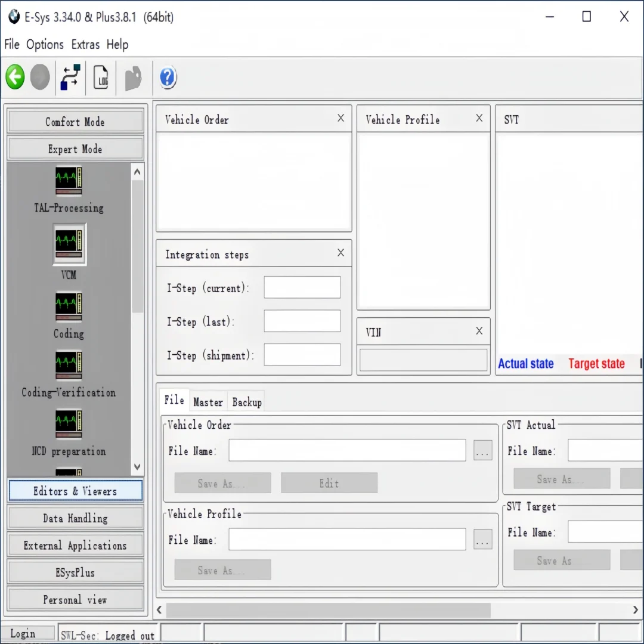Open NCD preparation module icon
Image resolution: width=644 pixels, height=644 pixels.
tap(69, 424)
